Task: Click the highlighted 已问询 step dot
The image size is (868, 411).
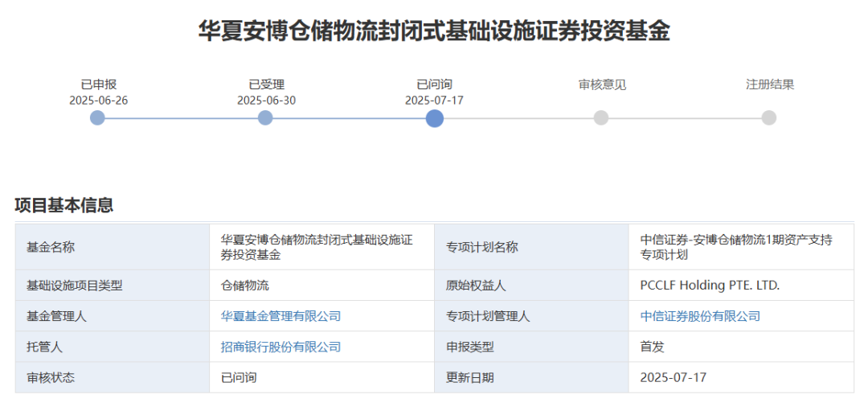Action: 435,118
